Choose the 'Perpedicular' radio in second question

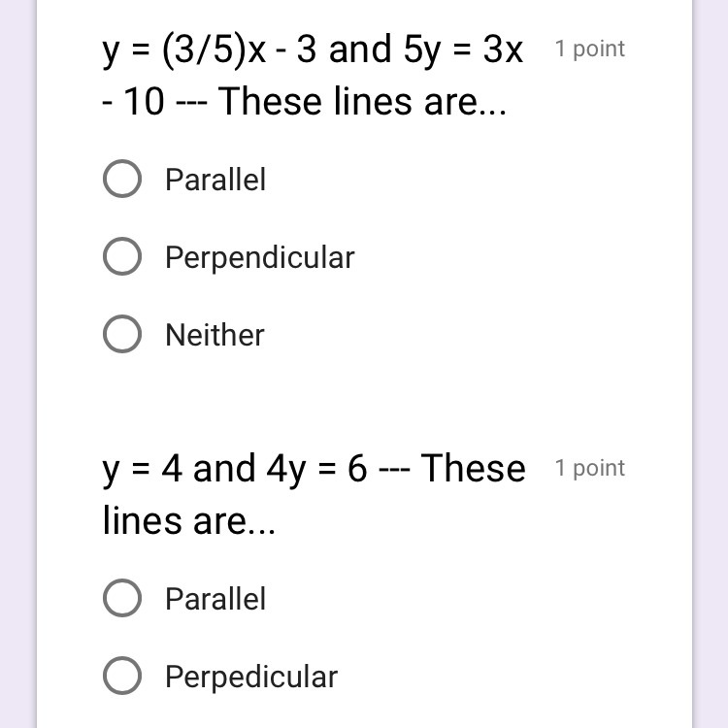(x=122, y=677)
